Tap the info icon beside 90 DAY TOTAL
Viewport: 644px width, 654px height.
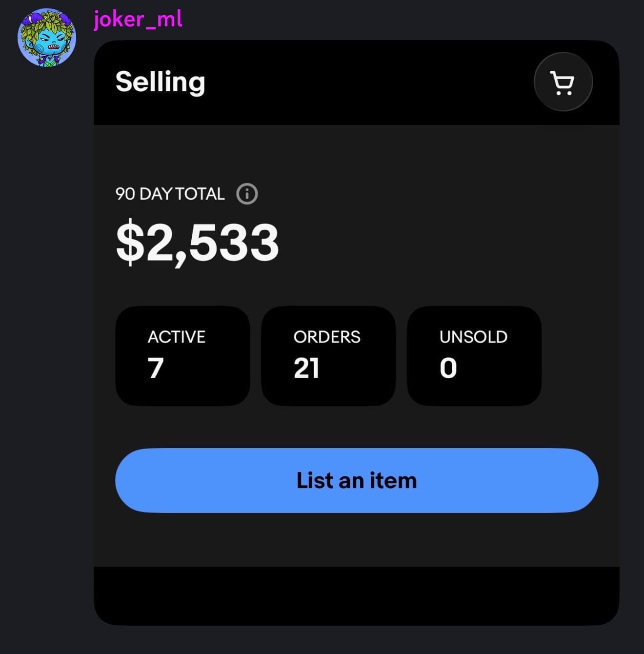(247, 194)
